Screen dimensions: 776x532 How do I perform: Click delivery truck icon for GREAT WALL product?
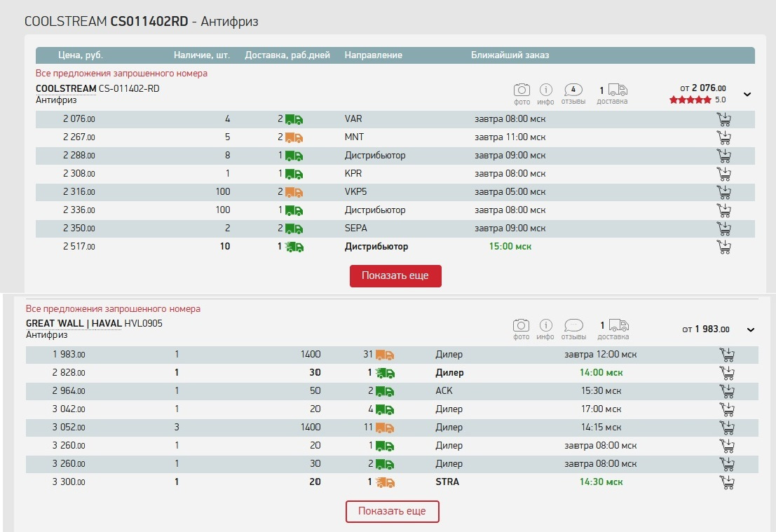618,325
